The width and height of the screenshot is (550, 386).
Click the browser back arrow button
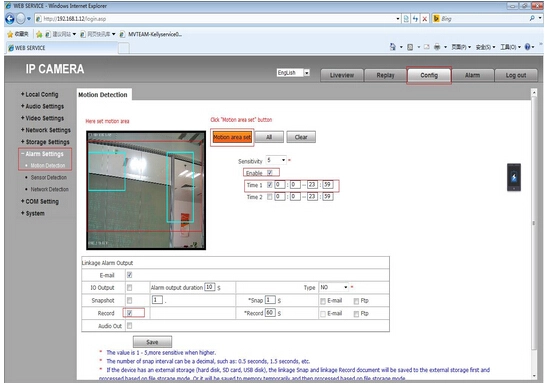[10, 19]
